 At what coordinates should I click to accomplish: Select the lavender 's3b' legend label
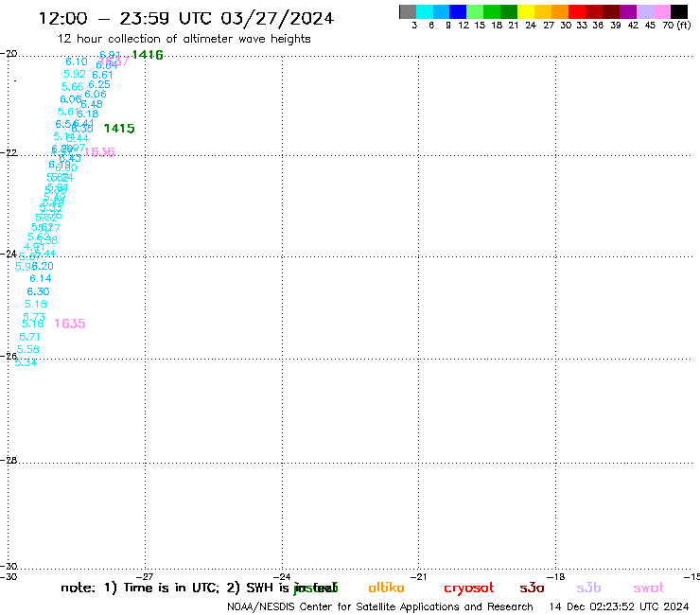click(x=588, y=588)
